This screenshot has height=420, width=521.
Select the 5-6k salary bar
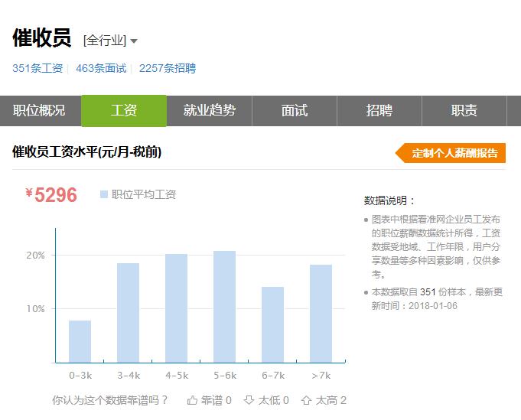click(225, 306)
